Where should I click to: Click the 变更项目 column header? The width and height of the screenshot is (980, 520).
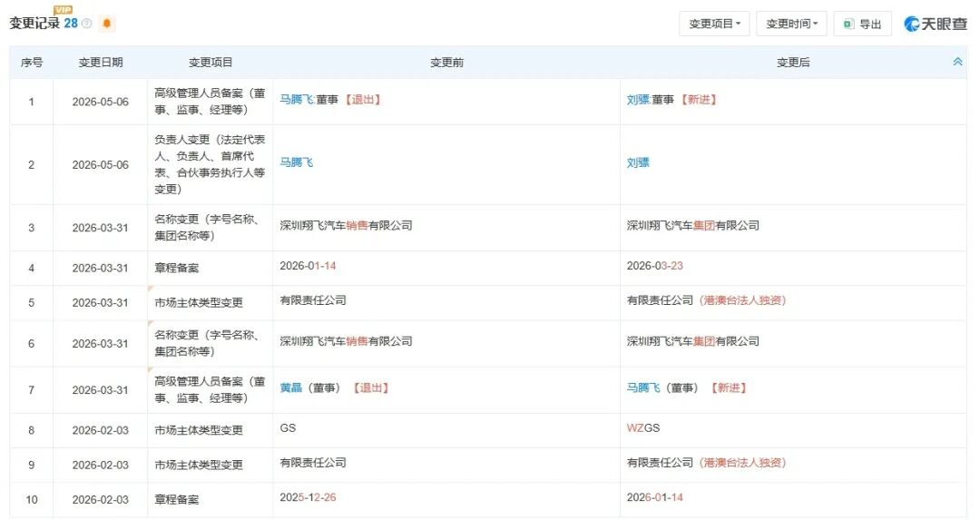(x=210, y=63)
